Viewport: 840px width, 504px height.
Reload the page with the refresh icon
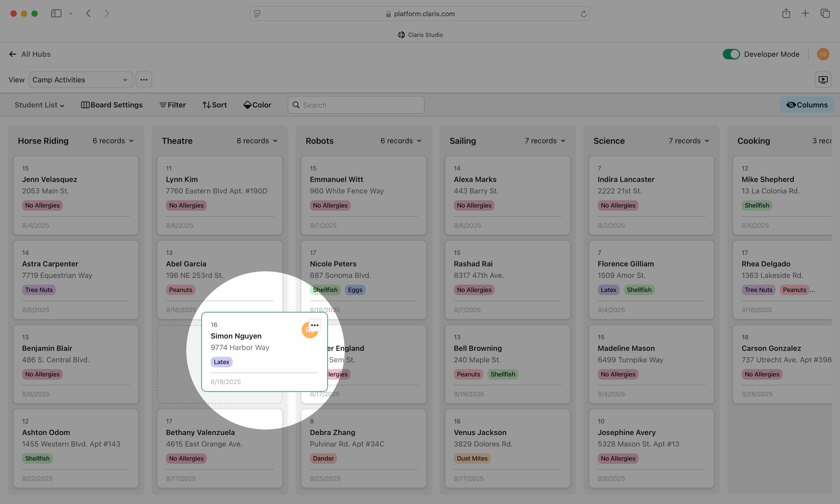click(583, 14)
